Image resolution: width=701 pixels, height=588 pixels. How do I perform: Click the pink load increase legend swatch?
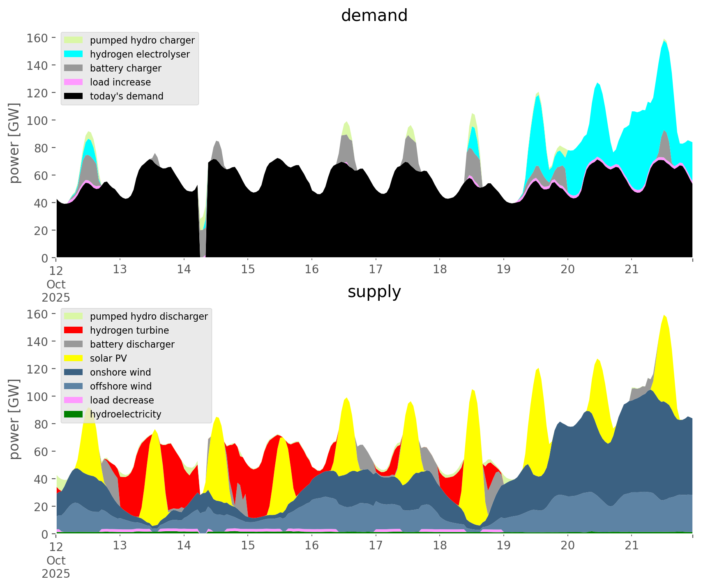[74, 82]
